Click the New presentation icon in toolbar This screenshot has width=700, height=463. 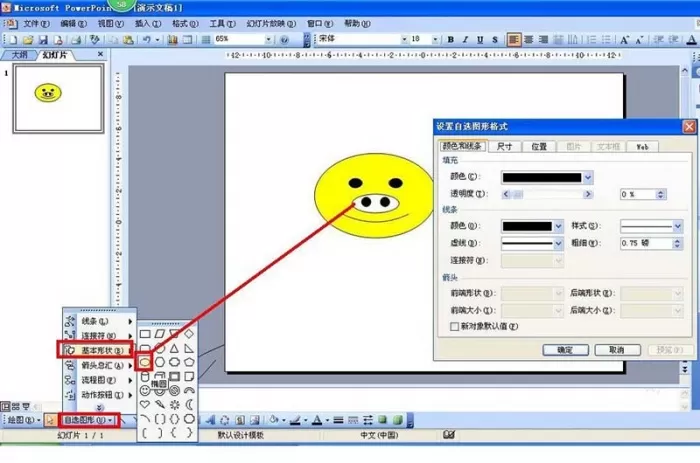(13, 40)
